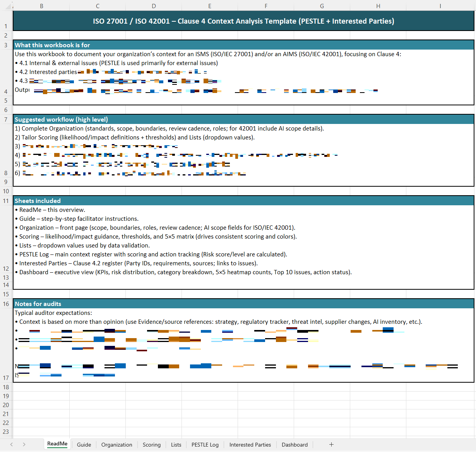Switch to the Organization sheet tab
The height and width of the screenshot is (452, 476).
(116, 445)
